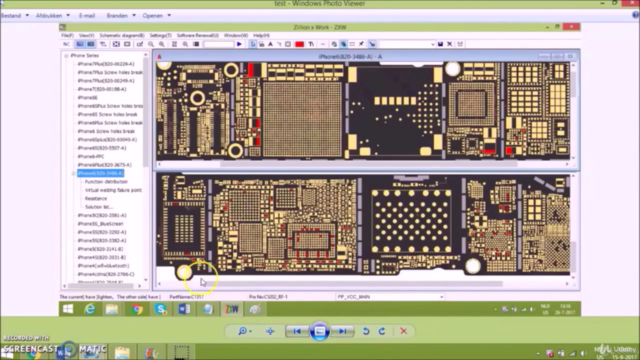
Task: Rotate image clockwise in Photo Viewer
Action: click(382, 331)
